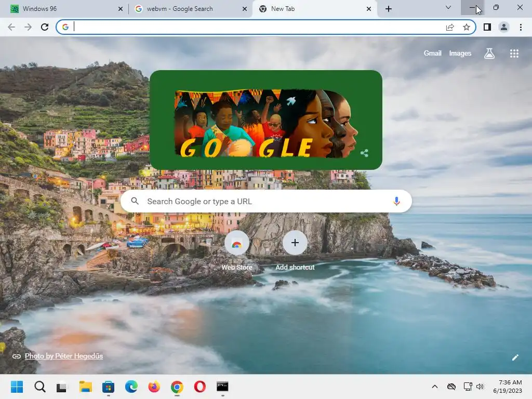This screenshot has width=532, height=399.
Task: Open the Photo by Péter Hegedűs link
Action: point(64,356)
